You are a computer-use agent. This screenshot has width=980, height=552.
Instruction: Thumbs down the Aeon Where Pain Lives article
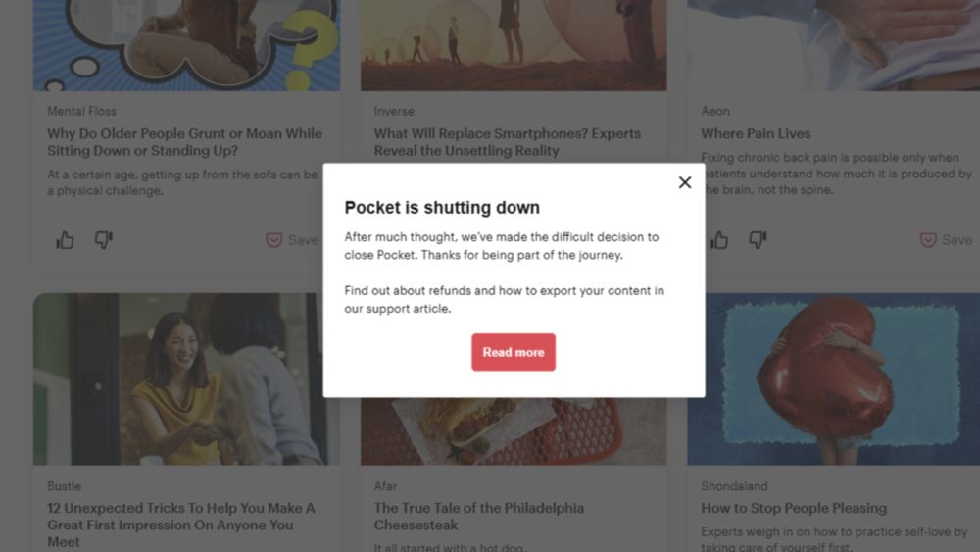[758, 240]
